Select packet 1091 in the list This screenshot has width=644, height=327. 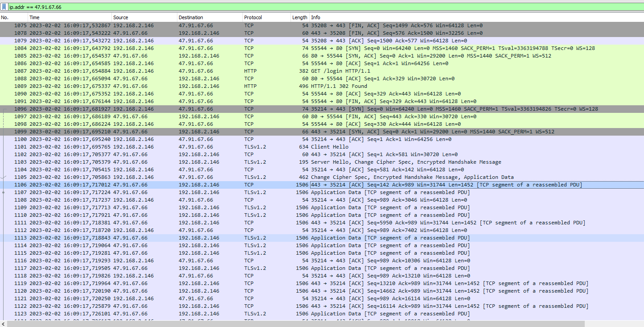pos(322,101)
